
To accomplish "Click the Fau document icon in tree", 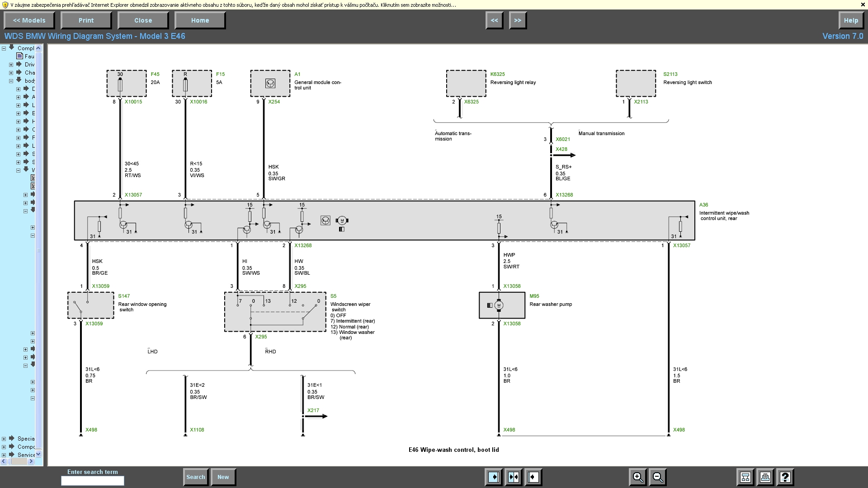I will pos(19,56).
